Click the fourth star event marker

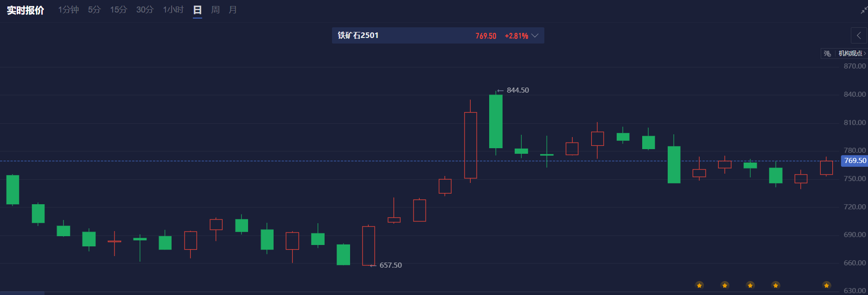776,285
